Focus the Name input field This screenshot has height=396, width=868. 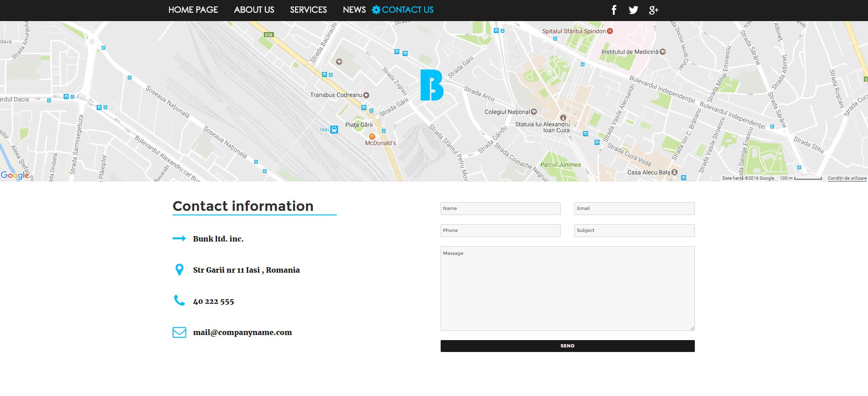(501, 209)
